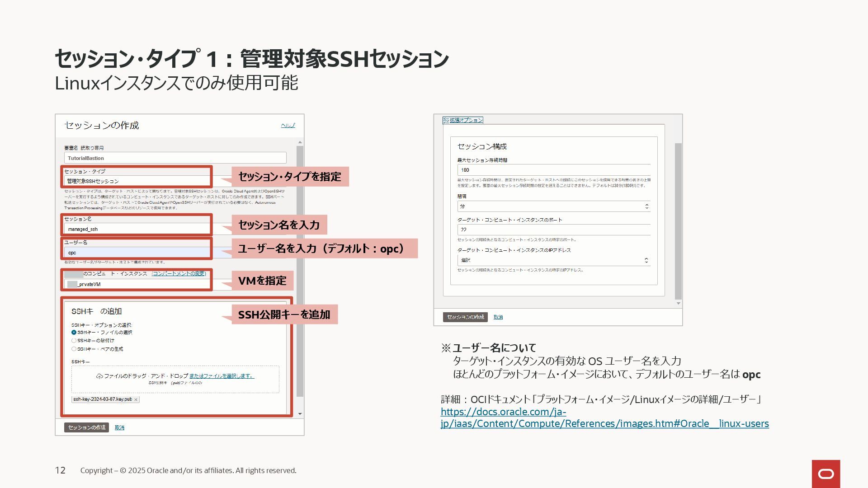This screenshot has width=868, height=488.
Task: Click the TutorialBastion bastion name field
Action: pos(175,158)
